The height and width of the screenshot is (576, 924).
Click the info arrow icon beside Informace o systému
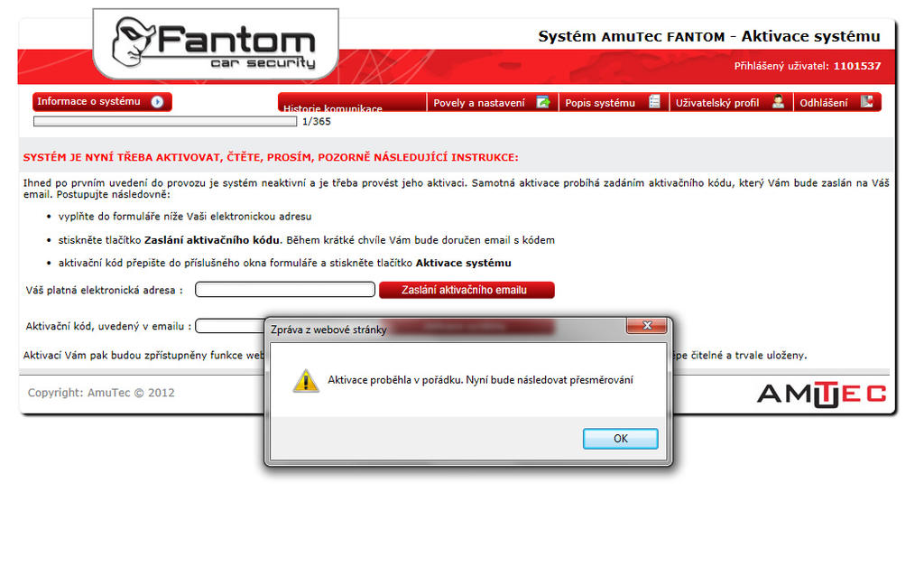pyautogui.click(x=157, y=101)
